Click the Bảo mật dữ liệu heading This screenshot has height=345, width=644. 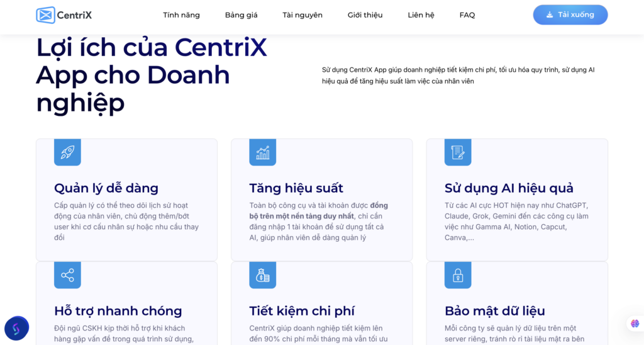[494, 311]
